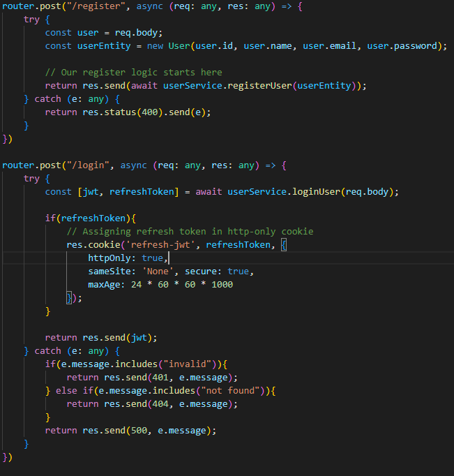Select the 'None' string value
Image resolution: width=454 pixels, height=476 pixels.
(x=158, y=272)
